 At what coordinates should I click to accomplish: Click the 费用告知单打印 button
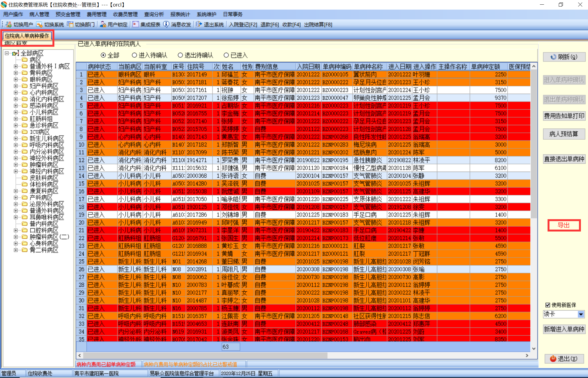(564, 116)
